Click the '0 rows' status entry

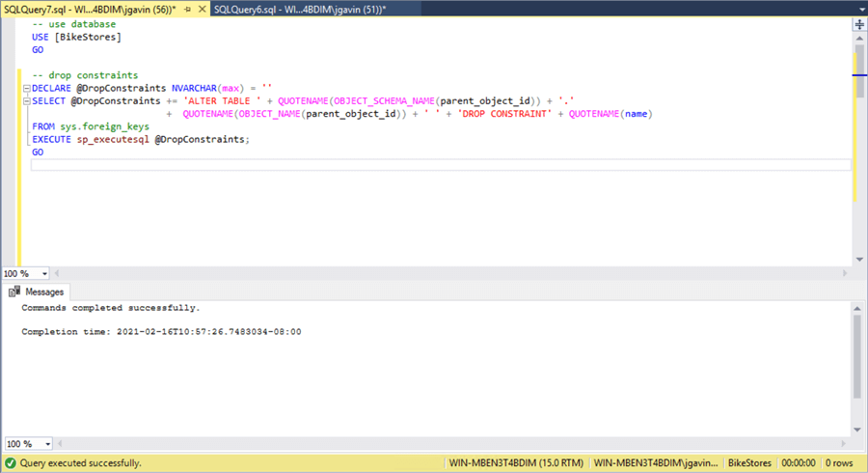click(x=839, y=463)
